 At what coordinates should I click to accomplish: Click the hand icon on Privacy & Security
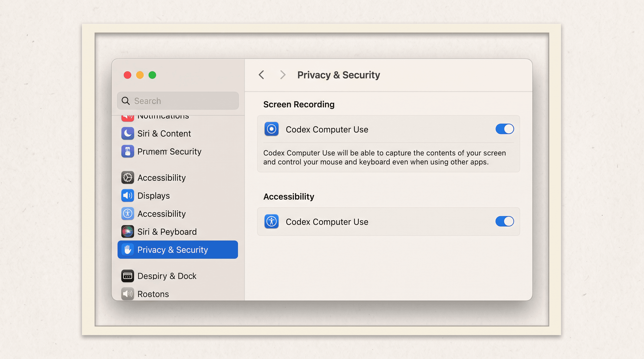point(128,250)
